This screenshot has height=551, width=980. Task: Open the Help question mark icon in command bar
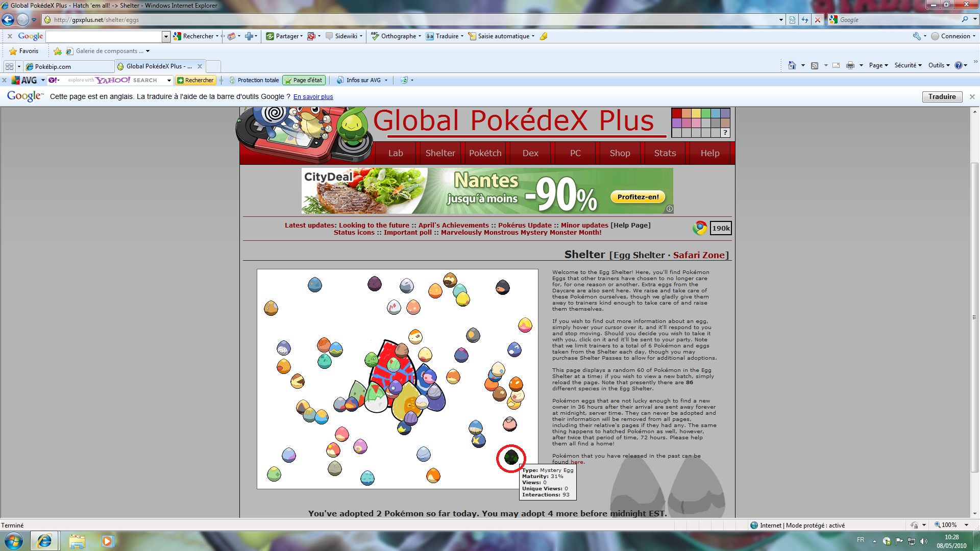959,65
